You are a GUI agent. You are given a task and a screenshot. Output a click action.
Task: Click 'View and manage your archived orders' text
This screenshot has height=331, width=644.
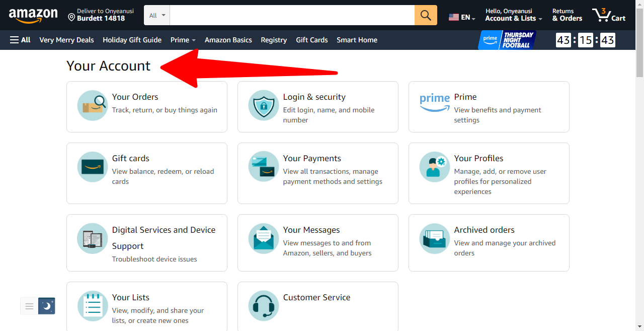[505, 248]
